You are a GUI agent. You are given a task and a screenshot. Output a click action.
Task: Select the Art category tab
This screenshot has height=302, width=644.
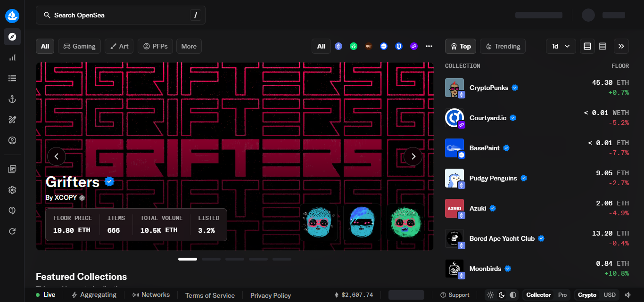(x=119, y=46)
